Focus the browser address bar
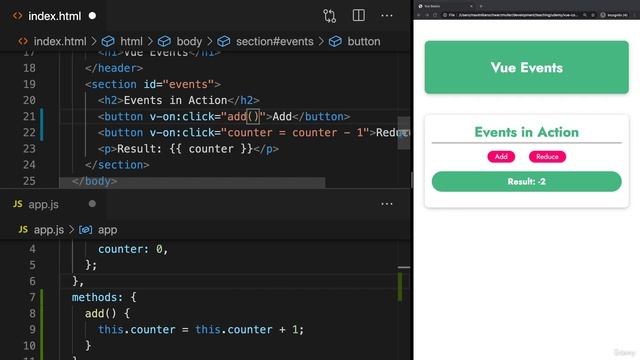 click(x=518, y=15)
